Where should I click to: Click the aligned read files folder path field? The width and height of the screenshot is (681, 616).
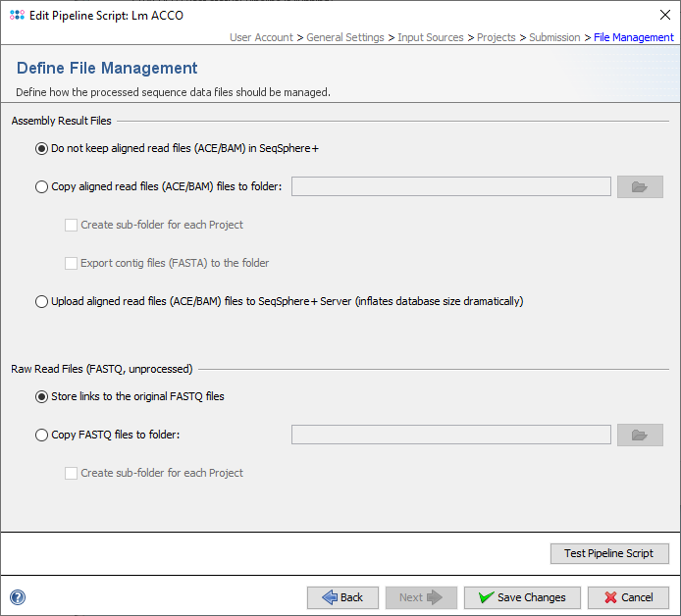tap(450, 186)
